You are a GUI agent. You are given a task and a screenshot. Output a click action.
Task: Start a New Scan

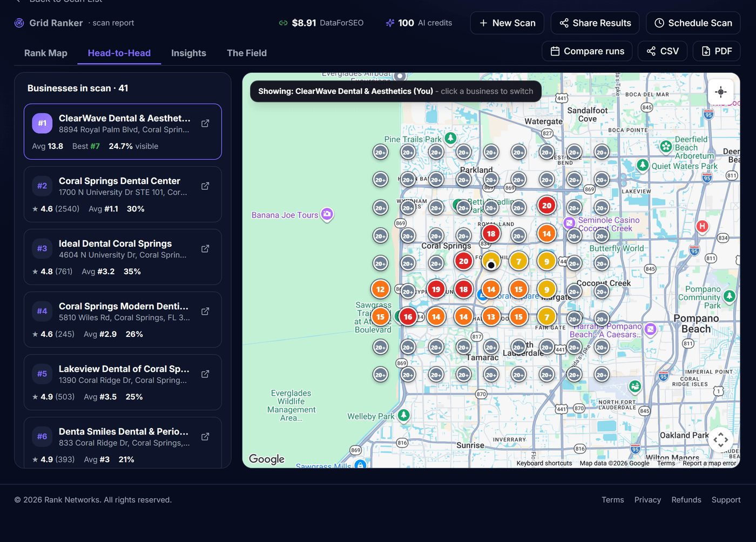point(507,23)
